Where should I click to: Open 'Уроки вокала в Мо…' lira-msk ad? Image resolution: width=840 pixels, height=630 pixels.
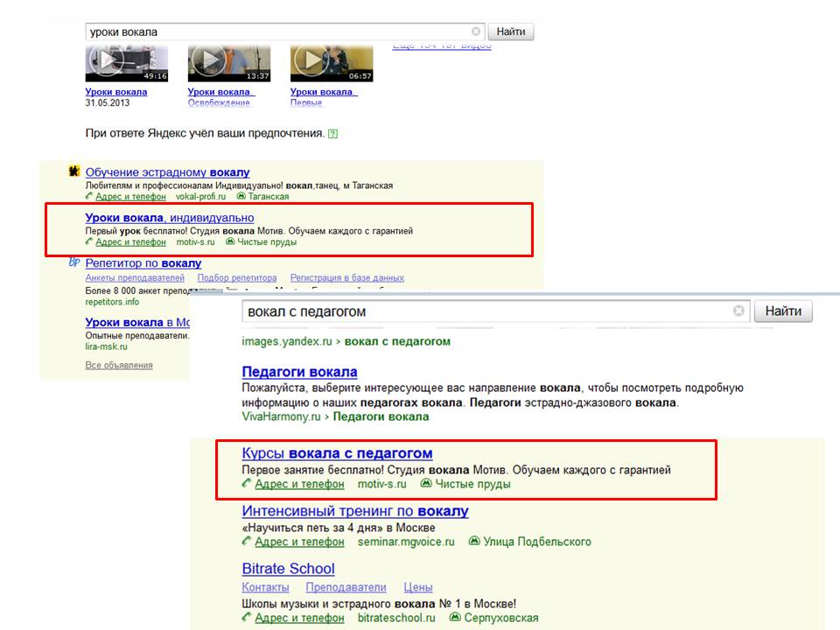pyautogui.click(x=137, y=323)
